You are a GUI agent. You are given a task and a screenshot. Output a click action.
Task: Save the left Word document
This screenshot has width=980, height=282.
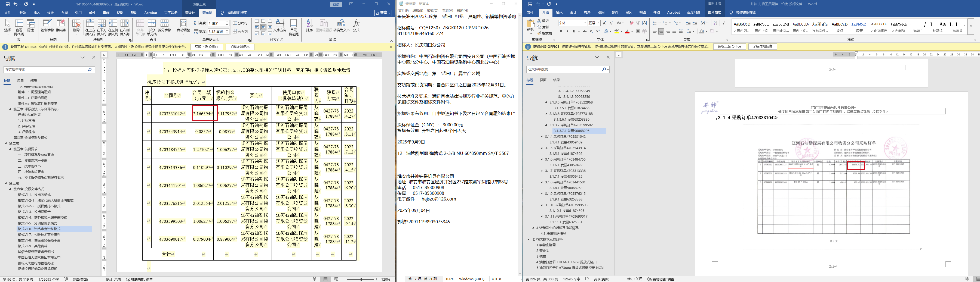(x=7, y=4)
